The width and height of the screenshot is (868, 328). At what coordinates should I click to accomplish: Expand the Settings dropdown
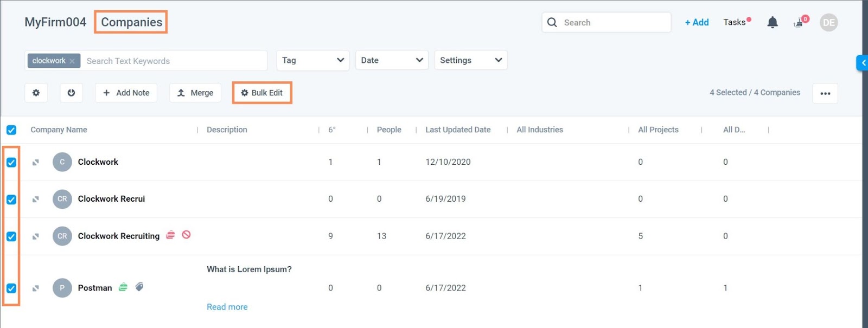point(470,60)
